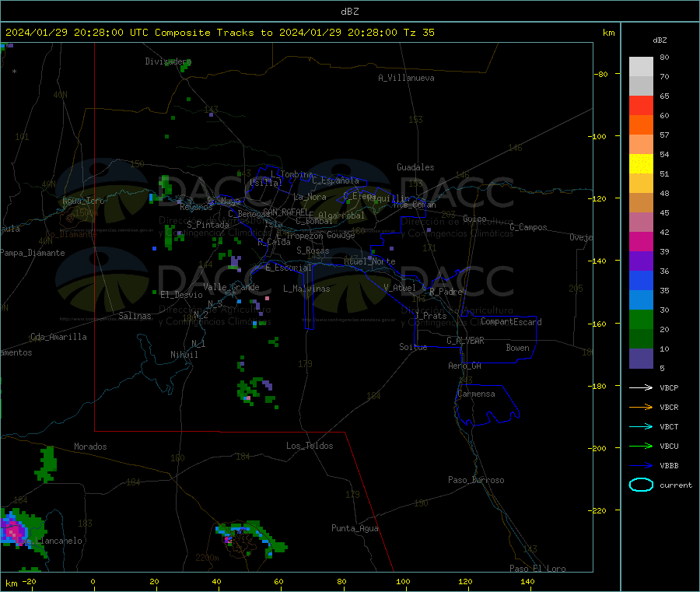Click the 'G_ALVEAR' label
This screenshot has height=592, width=700.
465,341
